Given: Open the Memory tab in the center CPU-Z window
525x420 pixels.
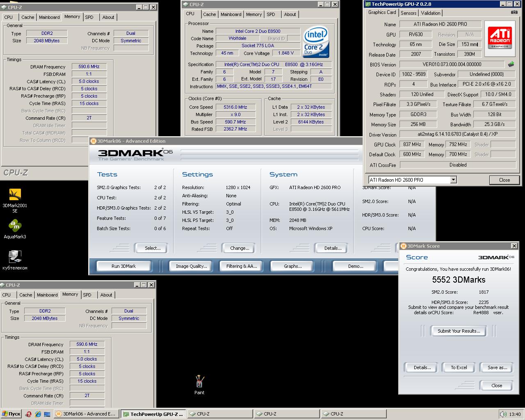Looking at the screenshot, I should (x=254, y=14).
